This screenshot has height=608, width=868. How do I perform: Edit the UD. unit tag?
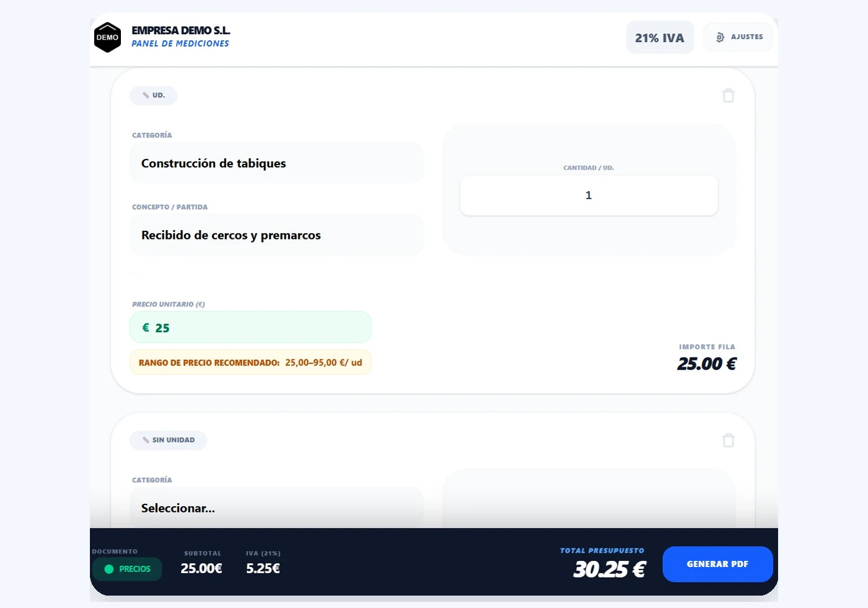click(153, 96)
